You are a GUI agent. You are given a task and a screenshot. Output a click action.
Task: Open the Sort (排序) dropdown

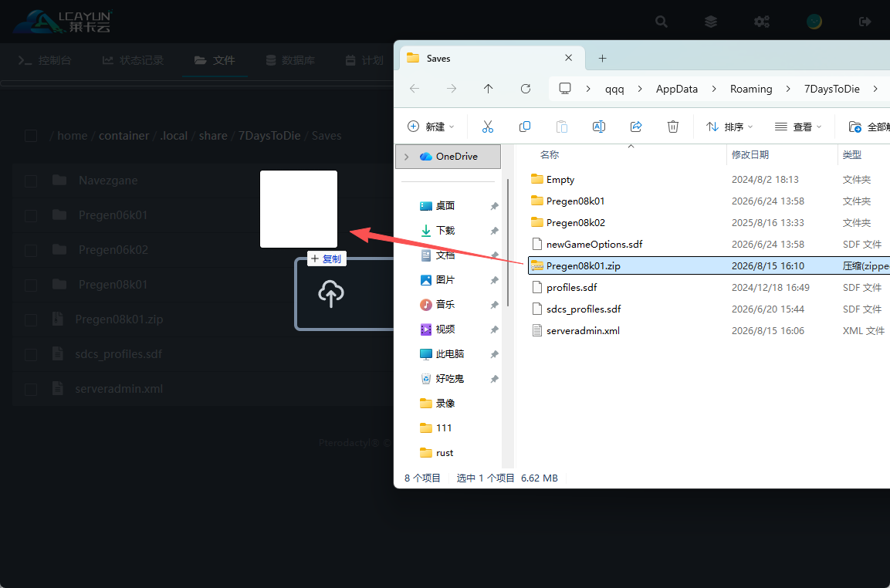[x=729, y=127]
